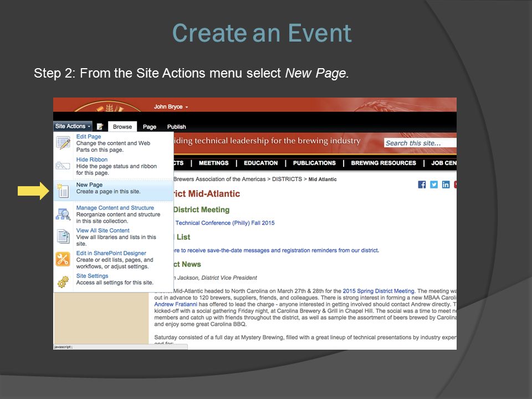The width and height of the screenshot is (532, 399).
Task: Click the SharePoint Designer tools icon
Action: tap(63, 259)
